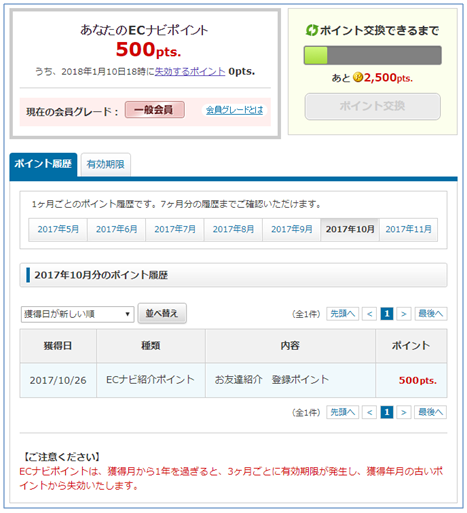Click the 2017年10月分のポイント履歴 heading
This screenshot has height=513, width=467.
(x=101, y=275)
